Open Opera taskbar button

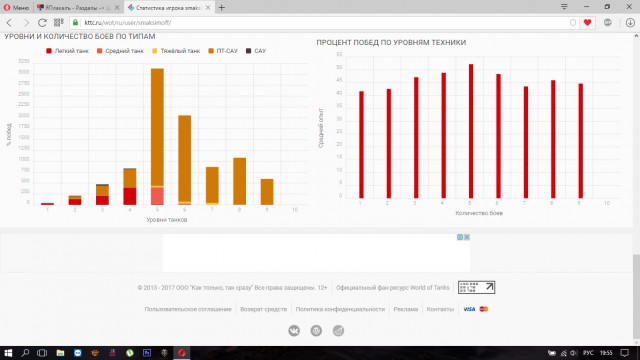(x=182, y=353)
